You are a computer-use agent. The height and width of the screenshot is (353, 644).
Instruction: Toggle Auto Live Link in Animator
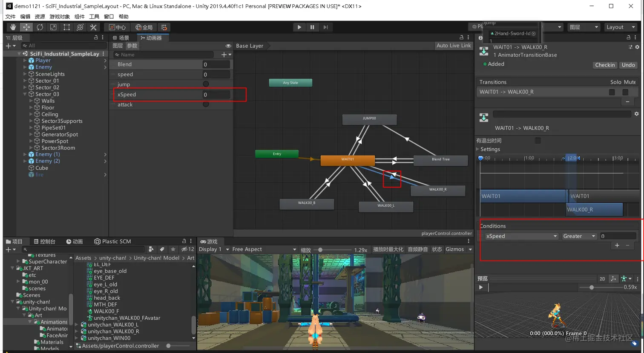454,46
